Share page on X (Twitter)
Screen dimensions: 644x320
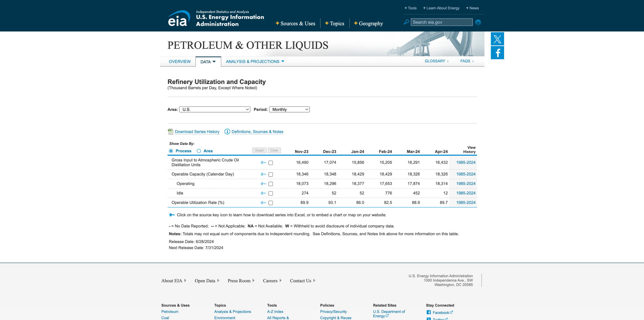pos(497,39)
